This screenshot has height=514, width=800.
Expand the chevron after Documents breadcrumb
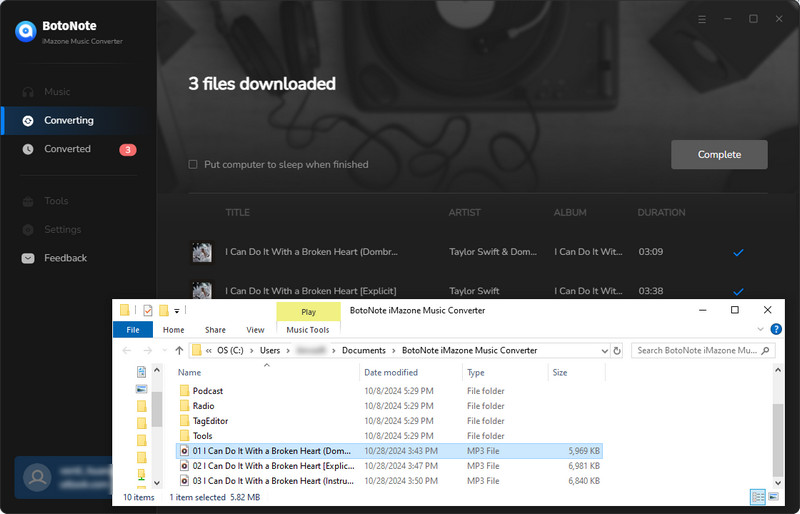[393, 351]
